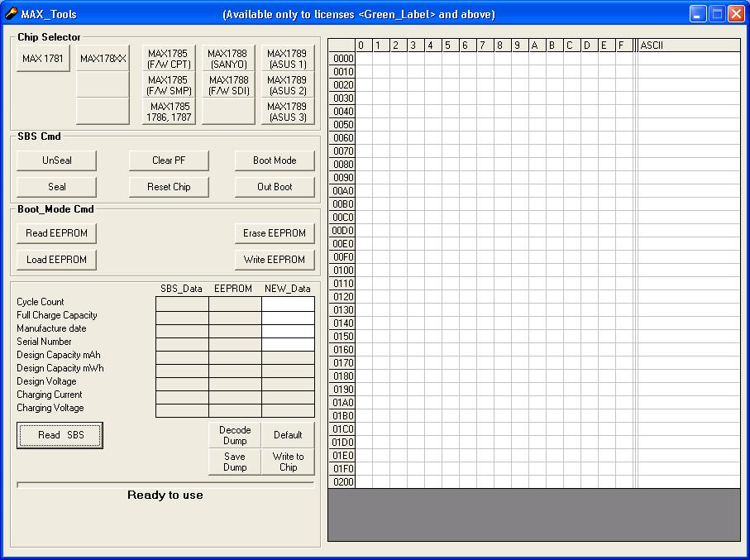Click hex grid row header 0200

point(342,482)
